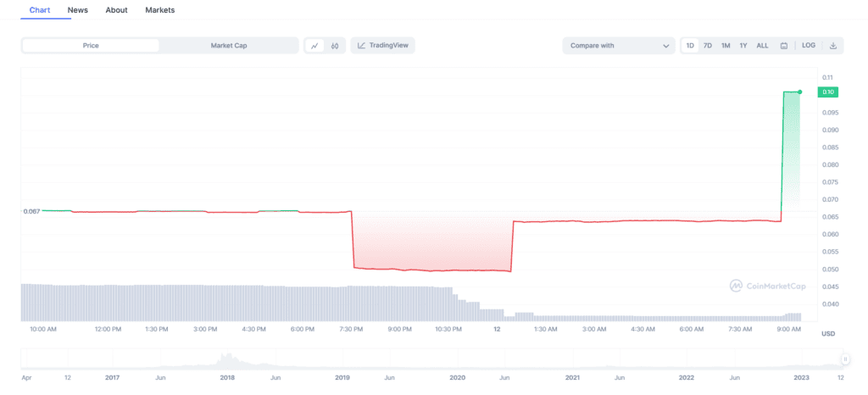Click the green endpoint dot on chart
This screenshot has width=868, height=395.
click(800, 92)
